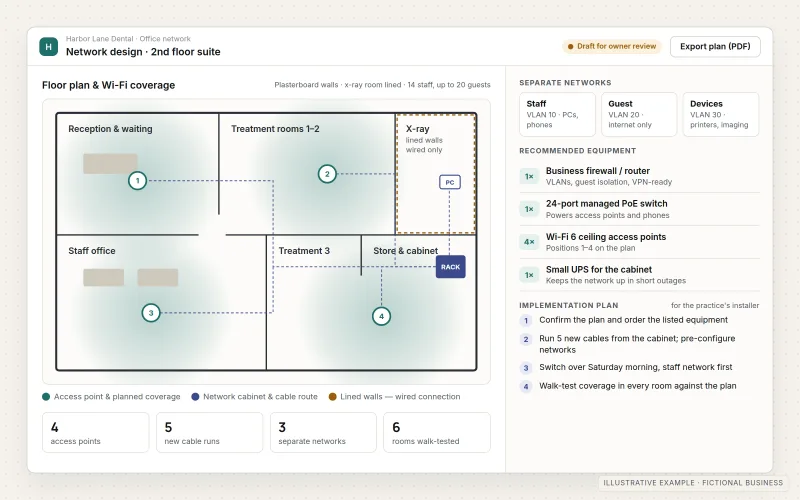Select access point 3 in Staff office
This screenshot has width=800, height=500.
[x=151, y=313]
